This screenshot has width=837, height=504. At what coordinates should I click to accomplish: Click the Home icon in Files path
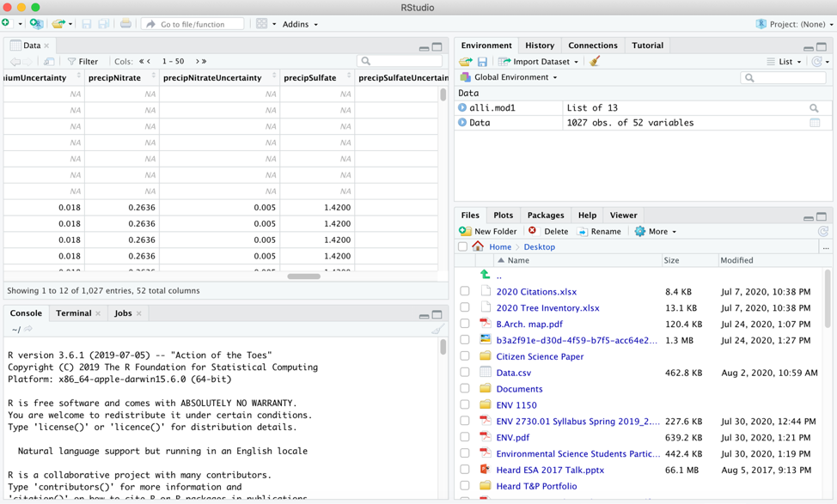(x=478, y=247)
